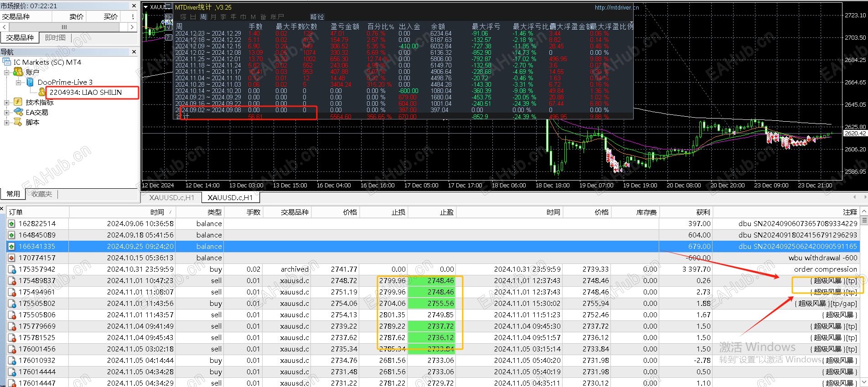Click the user icon beside 2204934: LIAO SHILIN
The width and height of the screenshot is (868, 387).
42,92
